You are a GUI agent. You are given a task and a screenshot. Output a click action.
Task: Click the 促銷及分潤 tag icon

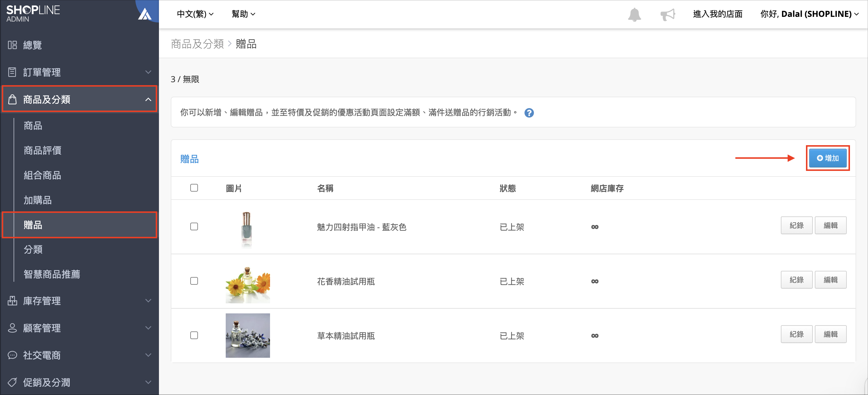tap(12, 382)
